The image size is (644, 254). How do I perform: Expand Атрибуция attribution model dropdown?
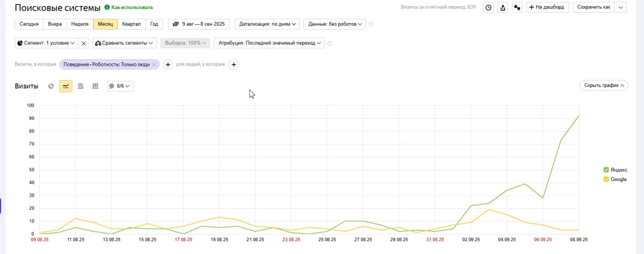tap(269, 43)
